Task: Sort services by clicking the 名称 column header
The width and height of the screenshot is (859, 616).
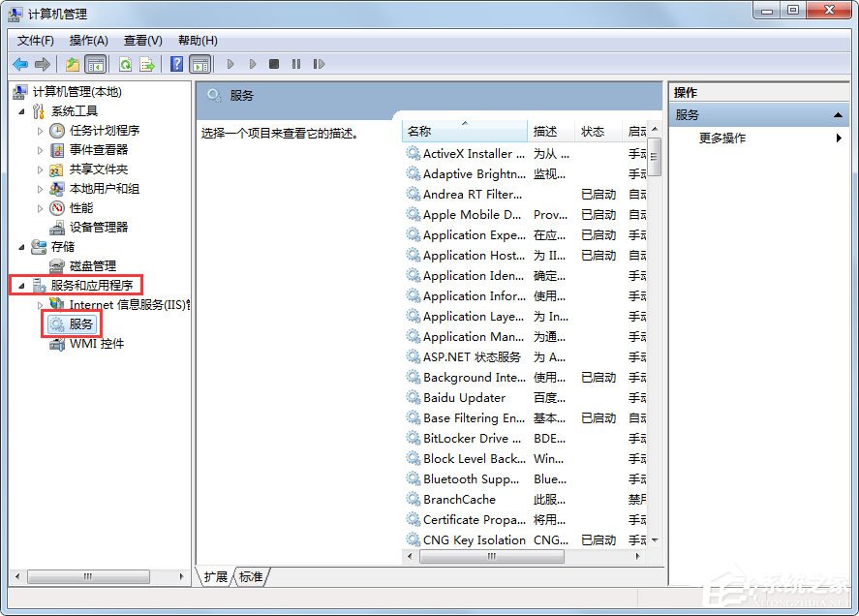Action: point(438,131)
